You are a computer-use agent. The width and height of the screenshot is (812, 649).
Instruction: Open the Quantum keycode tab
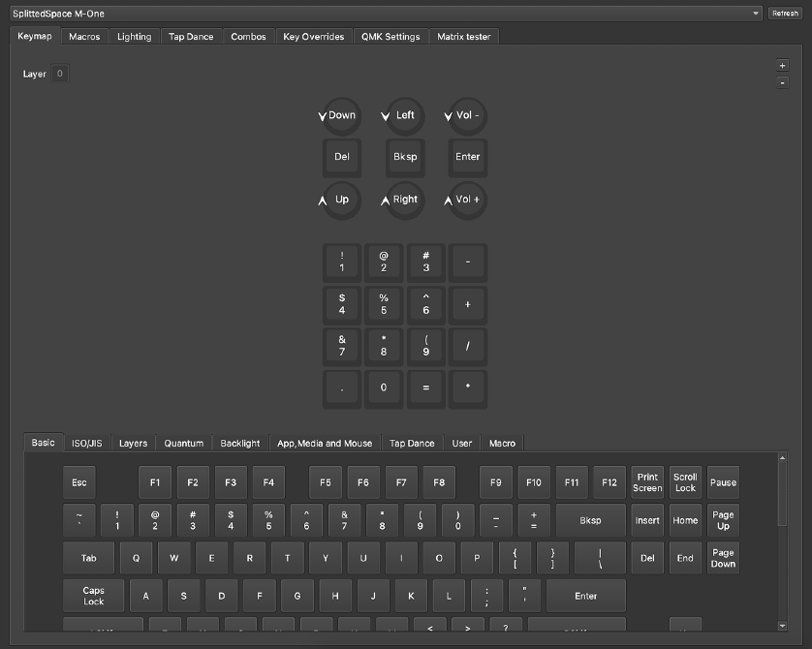[x=184, y=443]
